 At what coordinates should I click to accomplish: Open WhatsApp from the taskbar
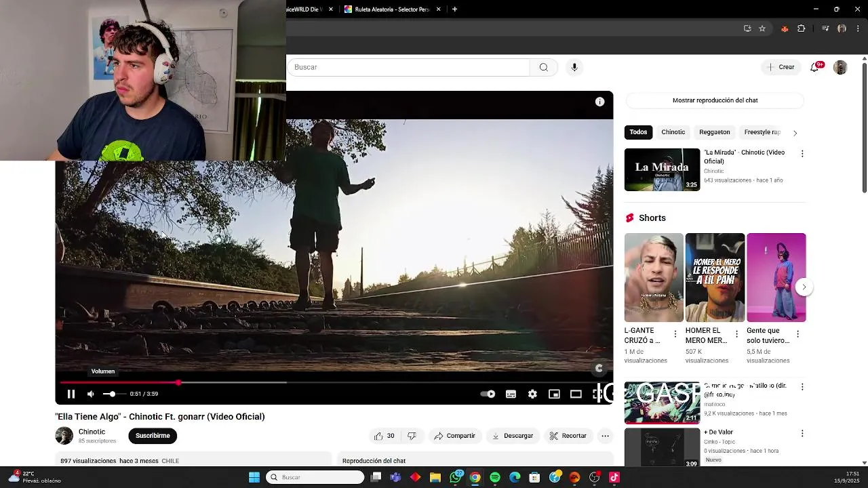[x=456, y=477]
